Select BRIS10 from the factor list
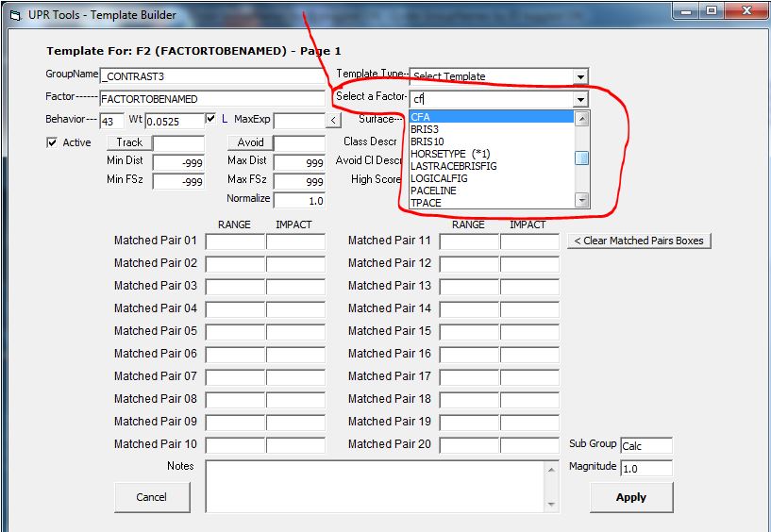 [492, 141]
